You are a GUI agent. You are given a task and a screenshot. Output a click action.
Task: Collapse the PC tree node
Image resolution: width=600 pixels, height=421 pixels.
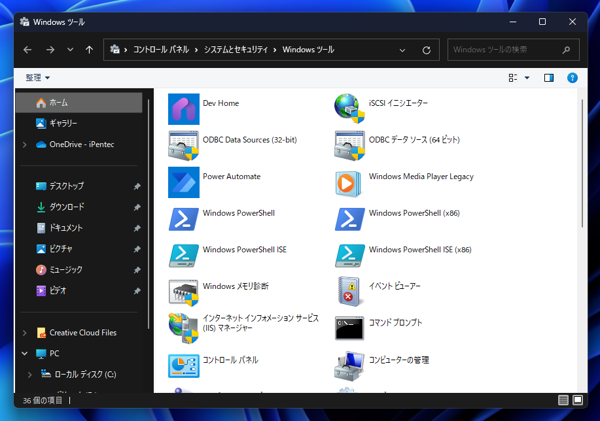[x=25, y=354]
